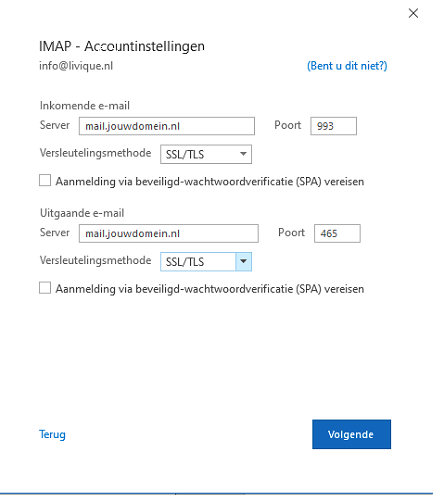Click the outgoing SPA checkbox label text

(210, 289)
